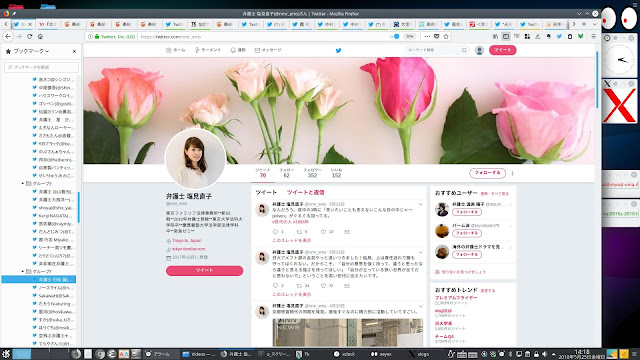The height and width of the screenshot is (360, 640).
Task: Open third tweet's dropdown caret
Action: (420, 306)
